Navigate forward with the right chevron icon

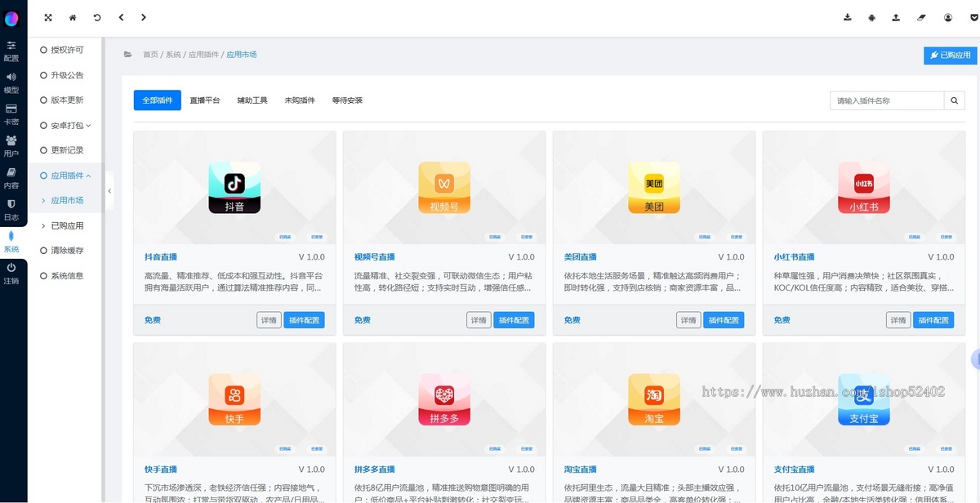coord(144,17)
